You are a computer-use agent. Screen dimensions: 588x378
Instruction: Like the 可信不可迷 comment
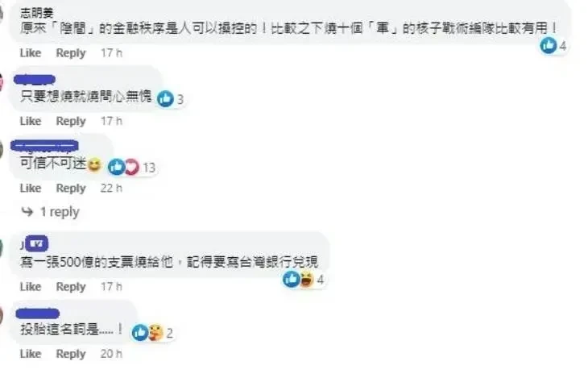pyautogui.click(x=31, y=188)
